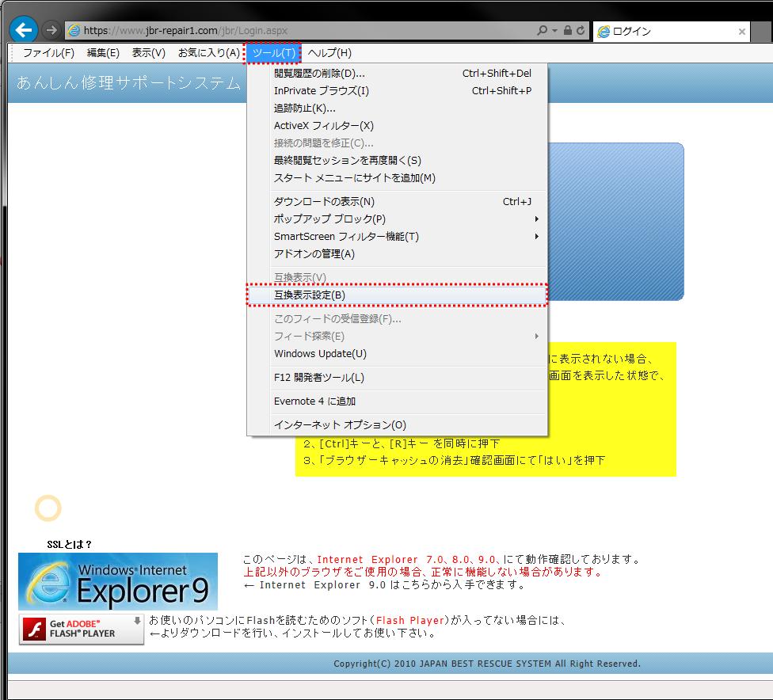Open F12 開発者ツール(L)
This screenshot has height=700, width=773.
coord(398,378)
